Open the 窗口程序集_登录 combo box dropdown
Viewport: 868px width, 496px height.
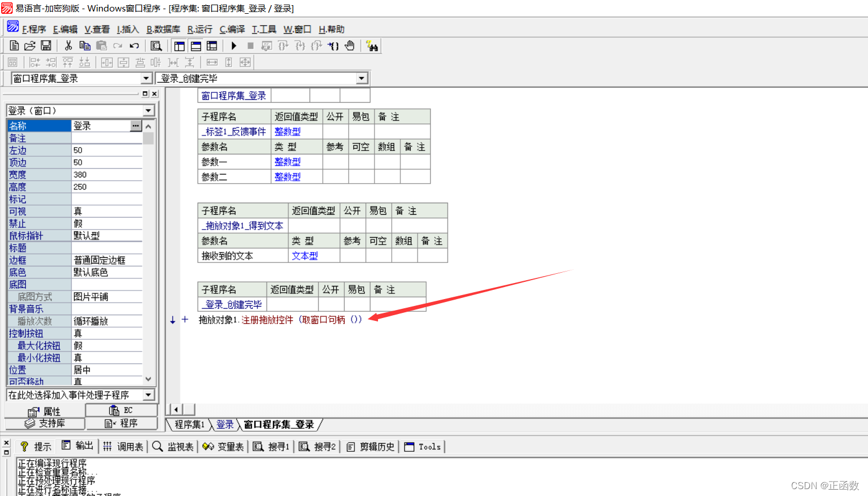pos(146,78)
